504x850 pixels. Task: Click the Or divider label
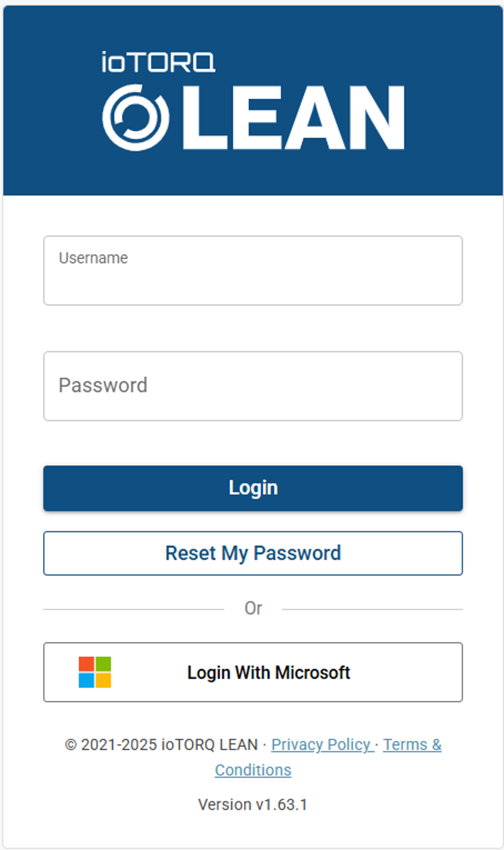point(253,608)
